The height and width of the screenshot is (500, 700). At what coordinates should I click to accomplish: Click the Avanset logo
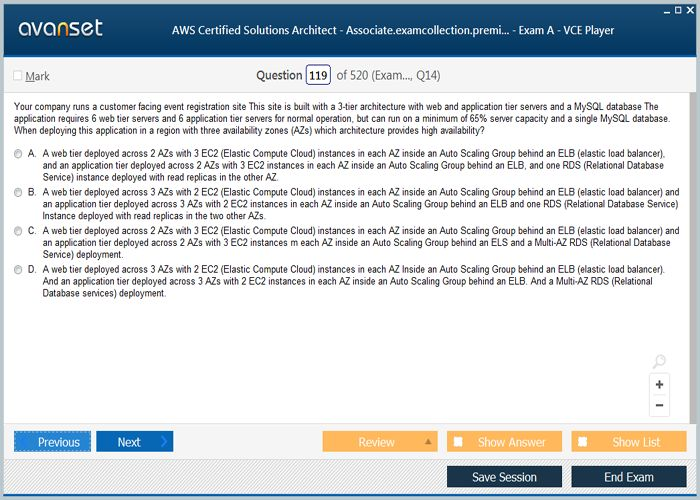(60, 28)
